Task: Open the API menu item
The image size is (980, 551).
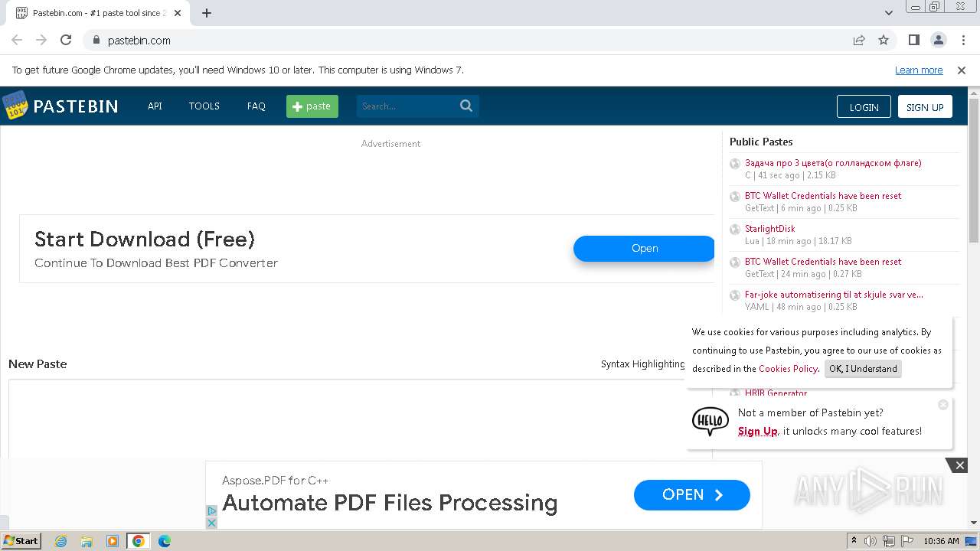Action: tap(155, 106)
